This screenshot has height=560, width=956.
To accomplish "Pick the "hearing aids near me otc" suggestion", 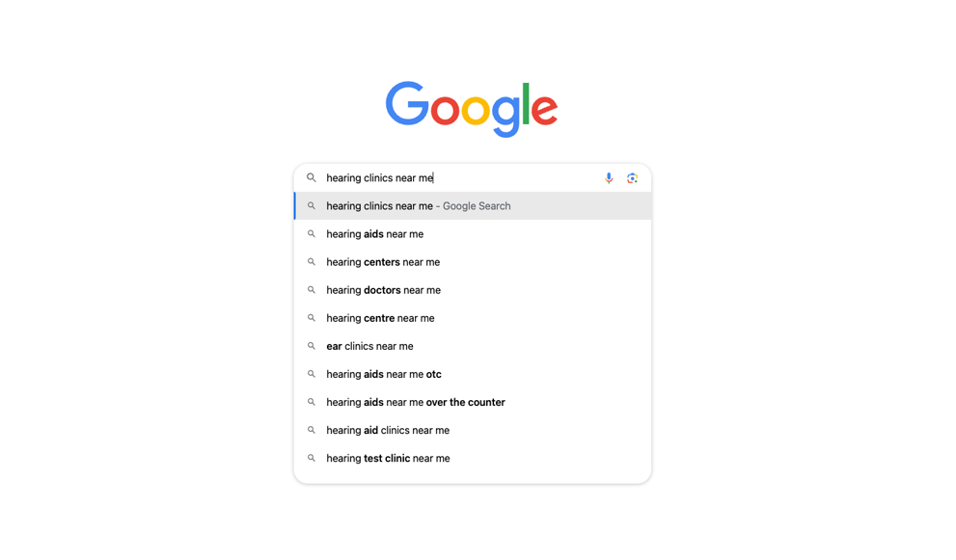I will [x=384, y=374].
